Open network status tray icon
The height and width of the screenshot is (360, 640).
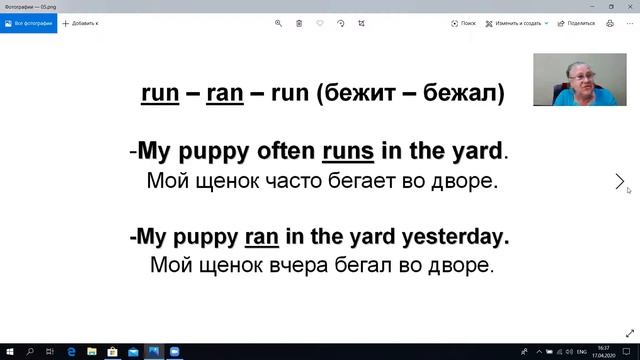click(560, 351)
